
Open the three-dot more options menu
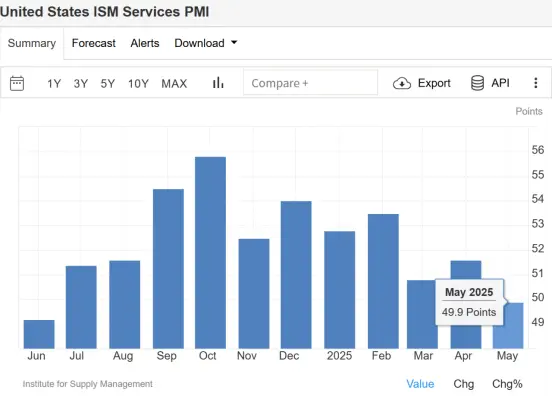[x=535, y=83]
